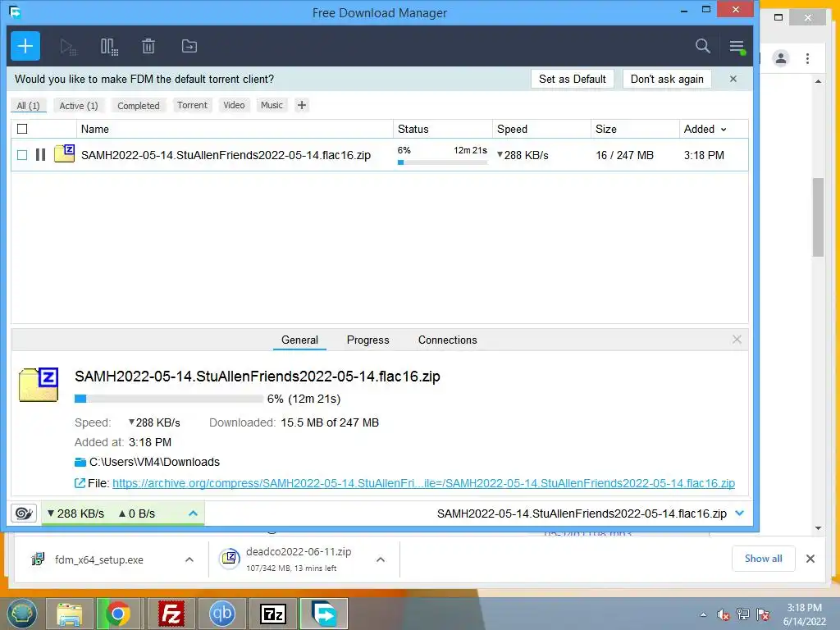This screenshot has height=630, width=840.
Task: Click the Chrome scrollbar down arrow
Action: pyautogui.click(x=818, y=528)
